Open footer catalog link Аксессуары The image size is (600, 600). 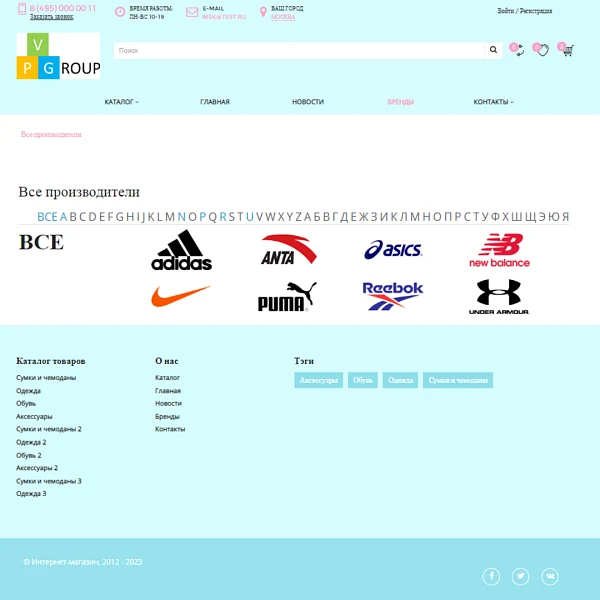[x=34, y=416]
